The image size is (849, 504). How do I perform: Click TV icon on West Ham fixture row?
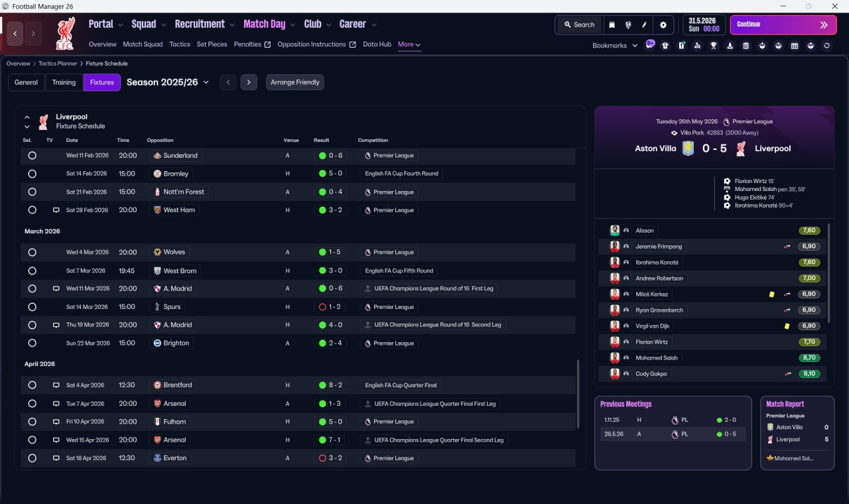56,210
